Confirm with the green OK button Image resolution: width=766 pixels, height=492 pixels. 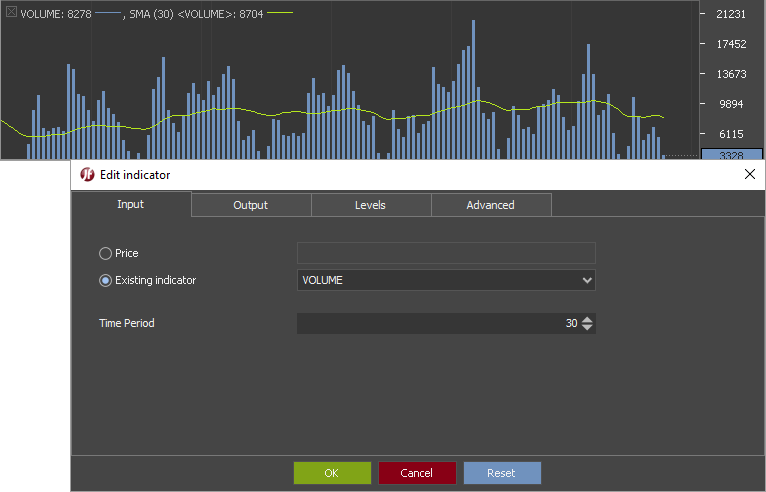point(332,473)
